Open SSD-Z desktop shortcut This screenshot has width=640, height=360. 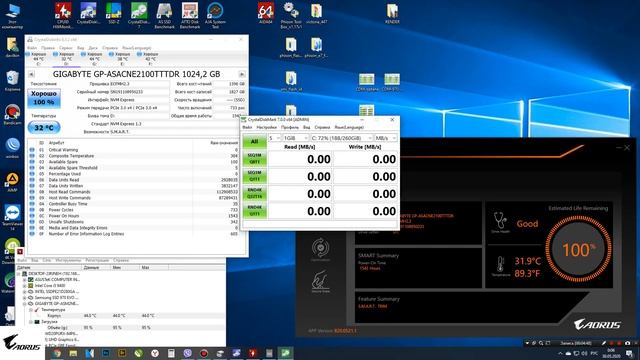coord(113,14)
